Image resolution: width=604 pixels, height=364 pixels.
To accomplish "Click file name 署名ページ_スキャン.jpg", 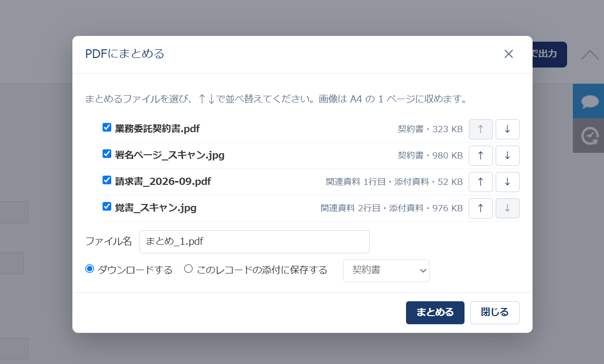I will [170, 155].
